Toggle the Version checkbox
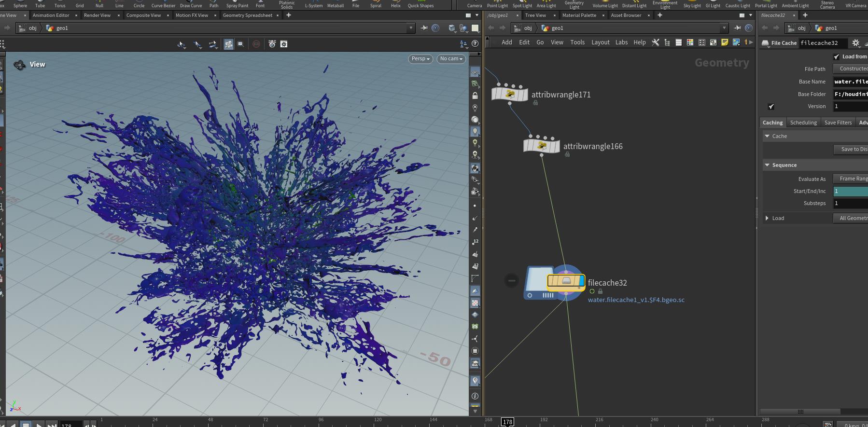 click(771, 107)
